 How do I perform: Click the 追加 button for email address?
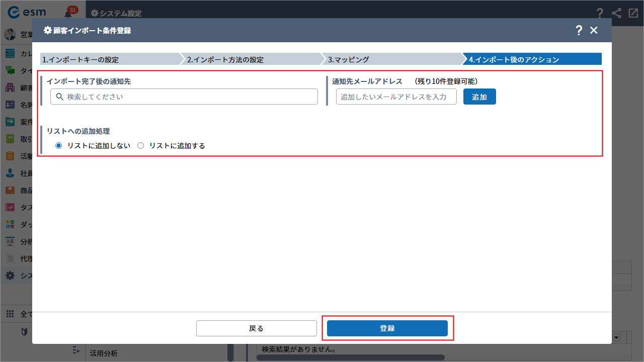479,97
